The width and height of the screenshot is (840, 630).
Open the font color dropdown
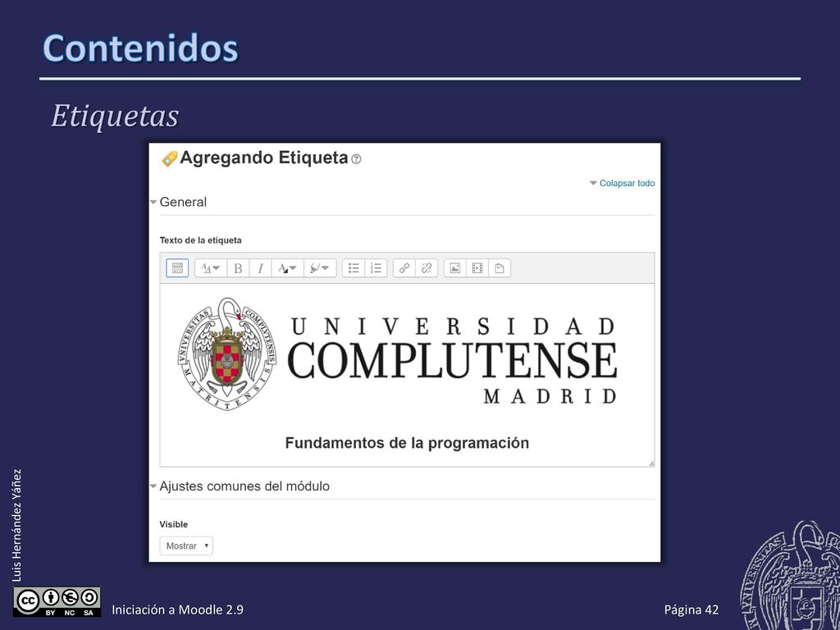point(287,268)
